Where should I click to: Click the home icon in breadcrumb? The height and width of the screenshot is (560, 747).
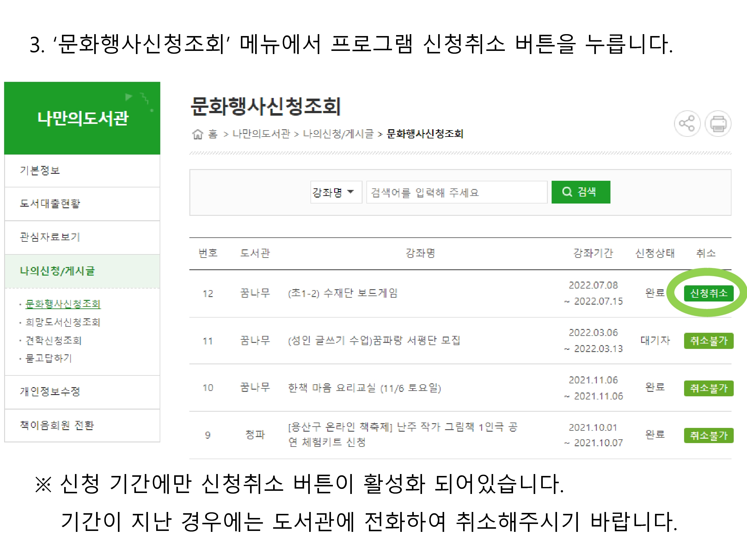(198, 134)
